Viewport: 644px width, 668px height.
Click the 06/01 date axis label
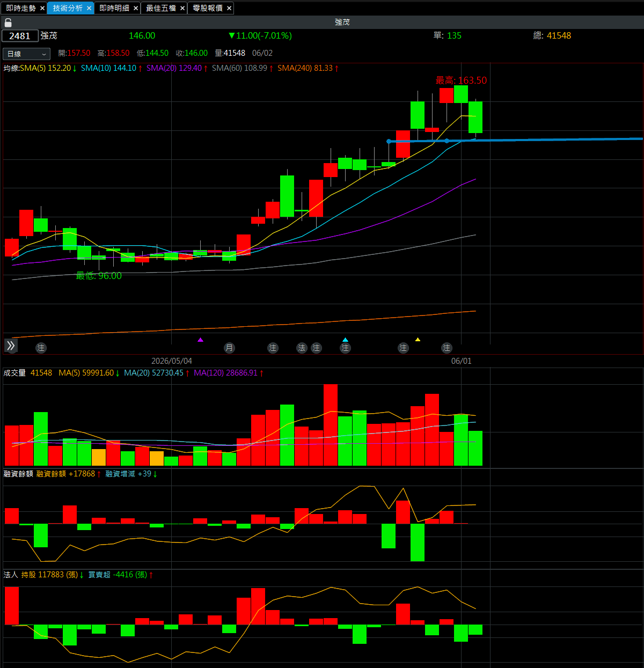click(462, 361)
